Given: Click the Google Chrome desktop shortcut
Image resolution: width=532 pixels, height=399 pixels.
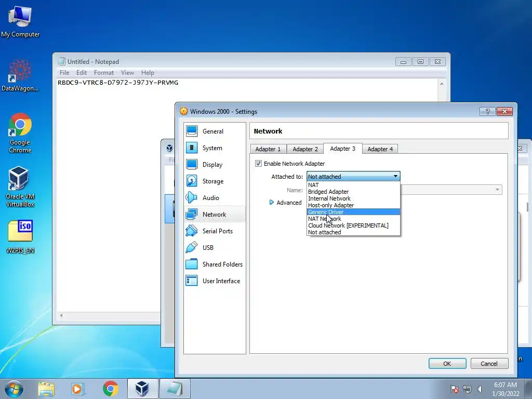Looking at the screenshot, I should pos(20,133).
